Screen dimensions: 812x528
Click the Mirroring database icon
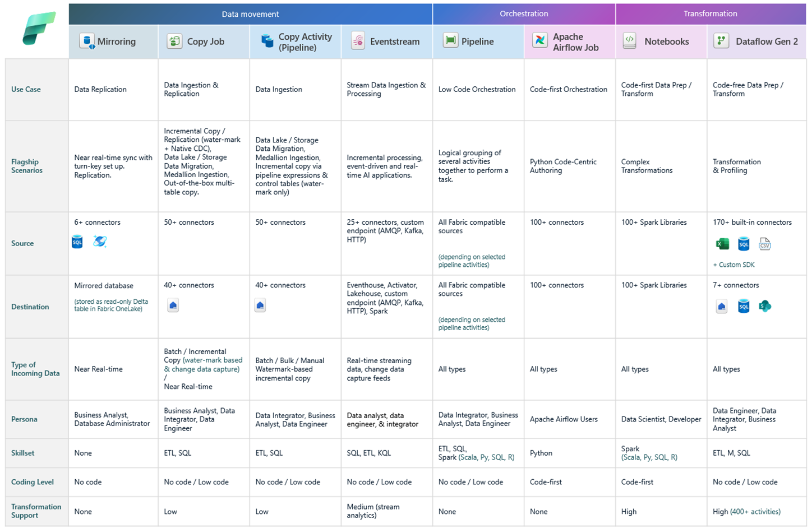click(x=87, y=41)
